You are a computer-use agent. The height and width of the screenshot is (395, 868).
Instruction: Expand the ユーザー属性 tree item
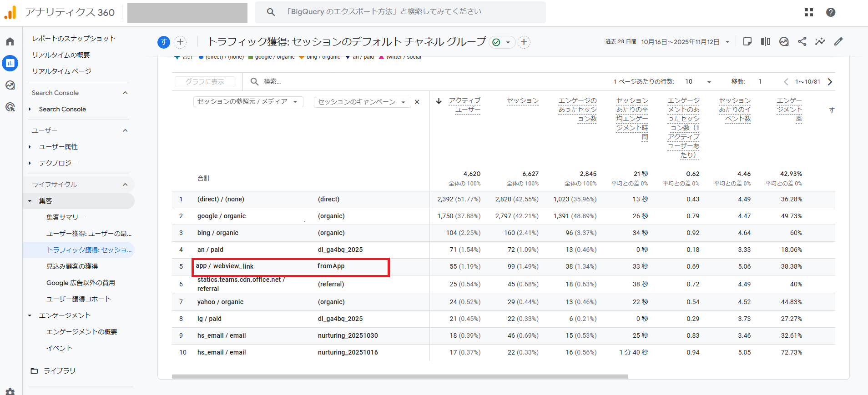click(30, 147)
